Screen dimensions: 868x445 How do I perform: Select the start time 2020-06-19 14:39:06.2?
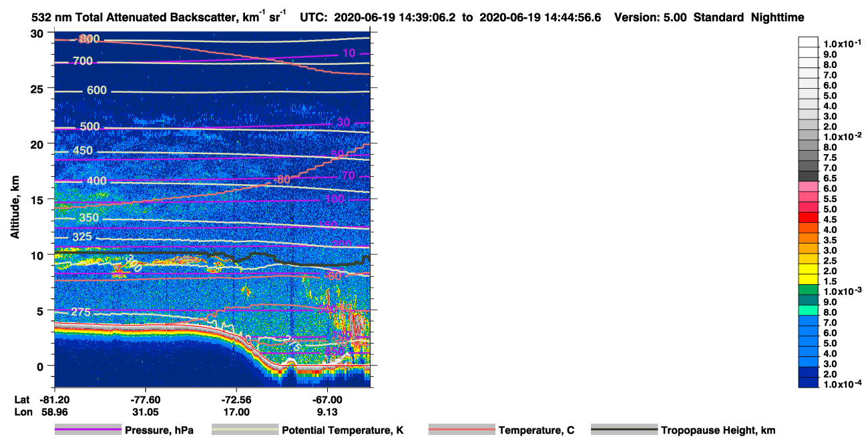click(395, 17)
